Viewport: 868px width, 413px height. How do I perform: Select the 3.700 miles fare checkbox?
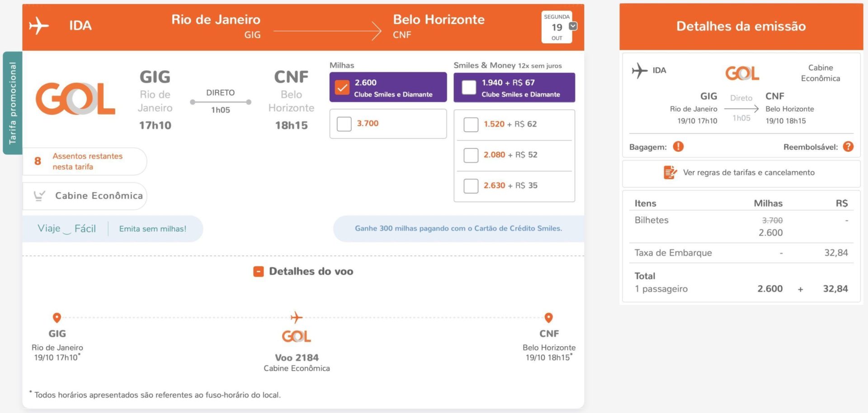click(344, 124)
